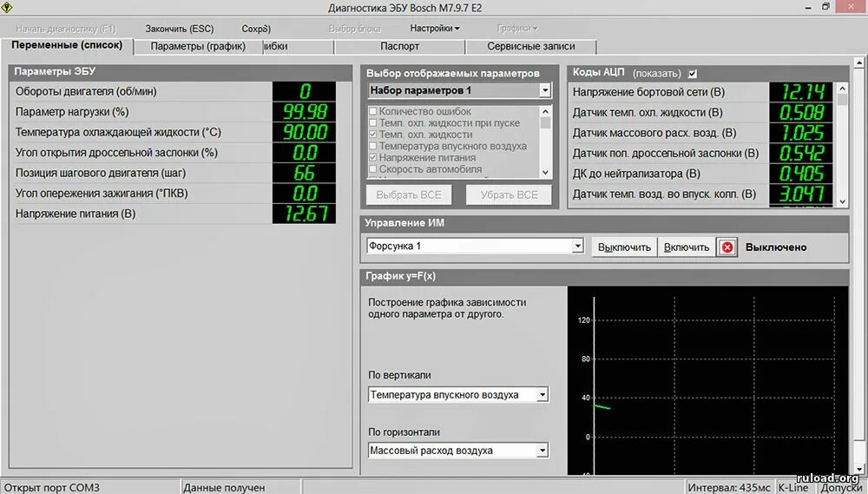Screen dimensions: 868x494
Task: Switch to the Сервисные записи tab
Action: point(531,47)
